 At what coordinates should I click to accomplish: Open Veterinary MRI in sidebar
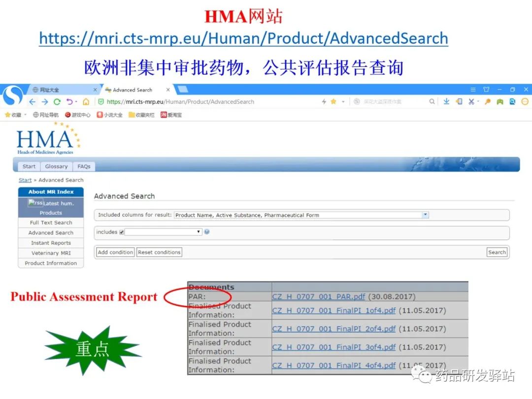tap(51, 253)
